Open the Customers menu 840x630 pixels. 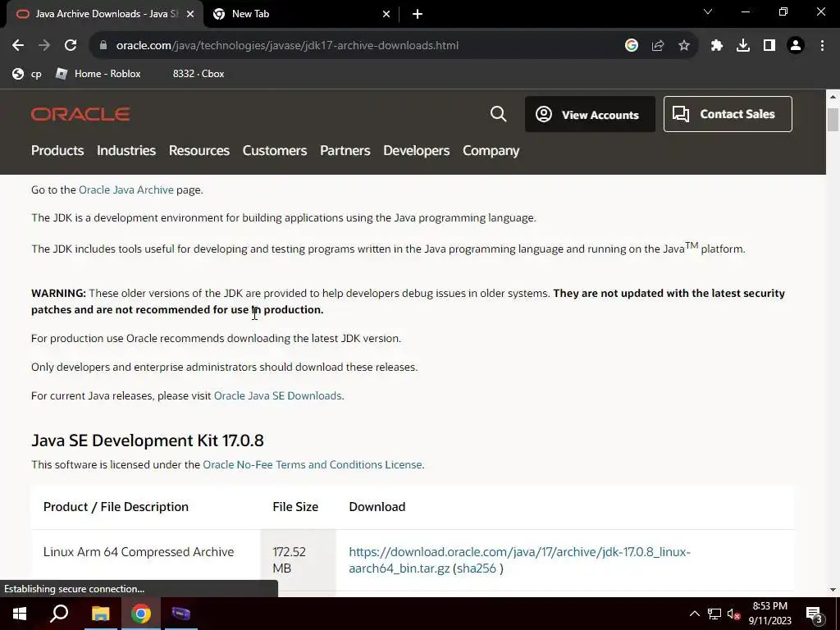[x=275, y=151]
